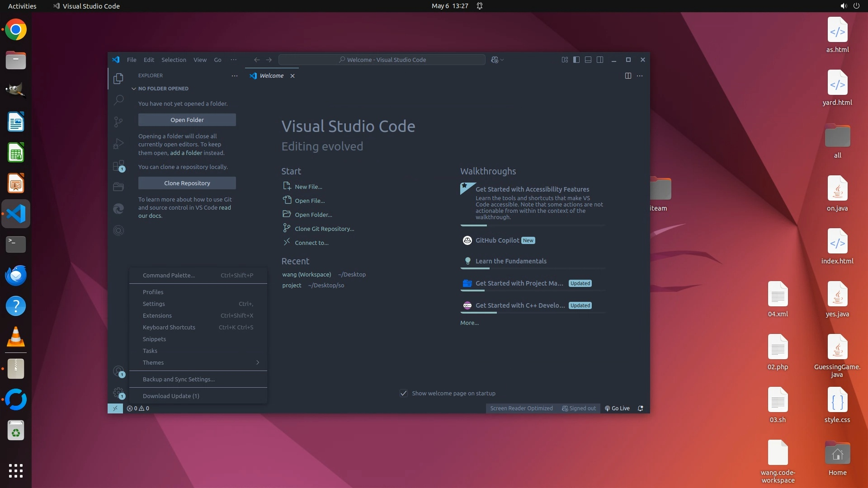Split the editor right
This screenshot has height=488, width=868.
tap(628, 76)
